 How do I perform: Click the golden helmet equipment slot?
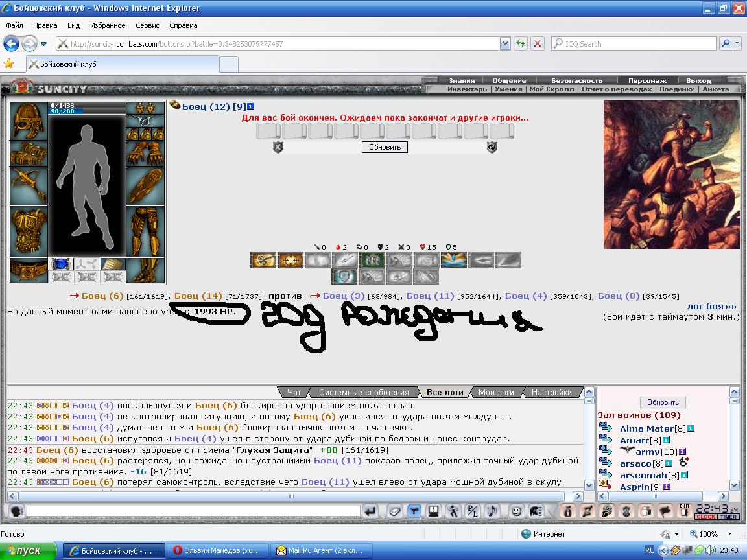pyautogui.click(x=29, y=121)
